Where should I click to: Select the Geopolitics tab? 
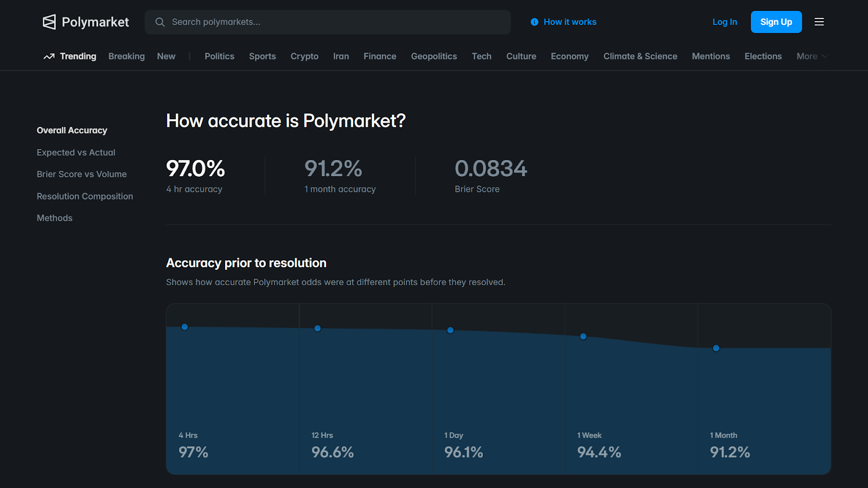(x=433, y=56)
